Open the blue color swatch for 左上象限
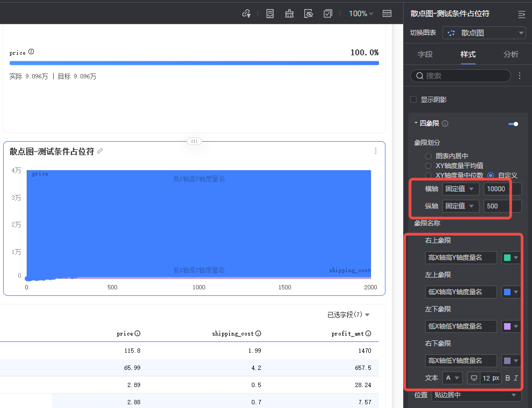 511,292
